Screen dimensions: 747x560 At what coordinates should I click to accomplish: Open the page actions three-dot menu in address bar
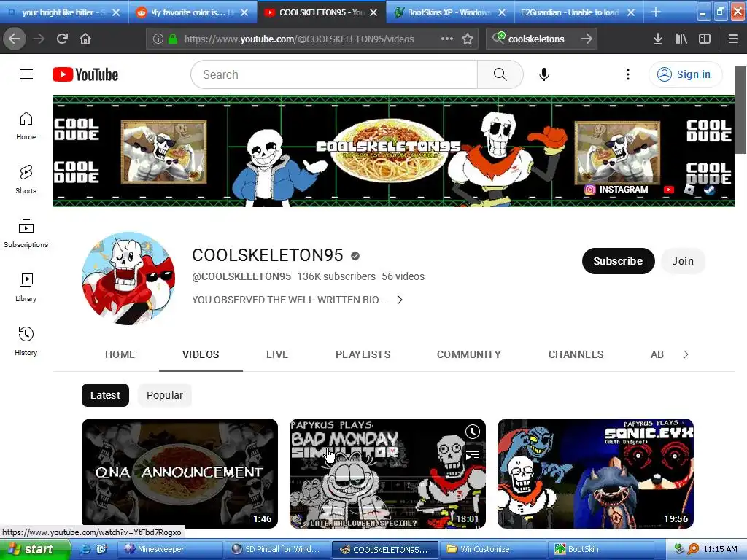(x=447, y=39)
